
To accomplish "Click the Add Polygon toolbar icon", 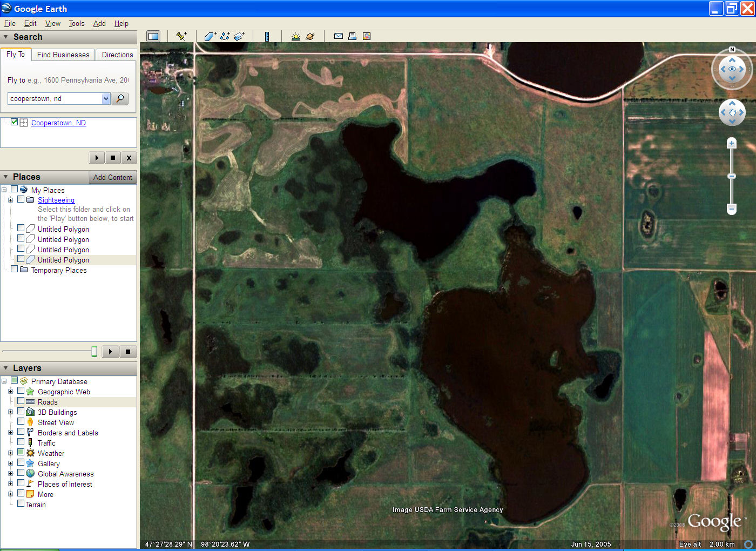I will (x=210, y=36).
